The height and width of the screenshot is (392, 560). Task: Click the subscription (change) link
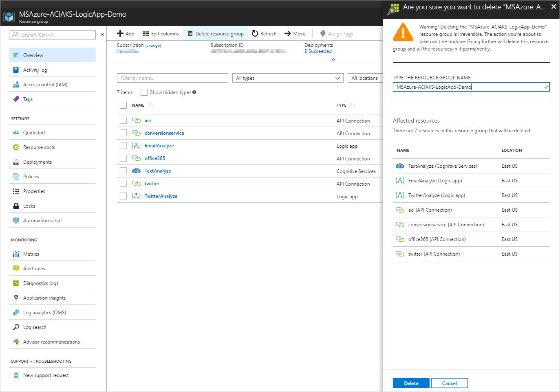click(x=153, y=46)
